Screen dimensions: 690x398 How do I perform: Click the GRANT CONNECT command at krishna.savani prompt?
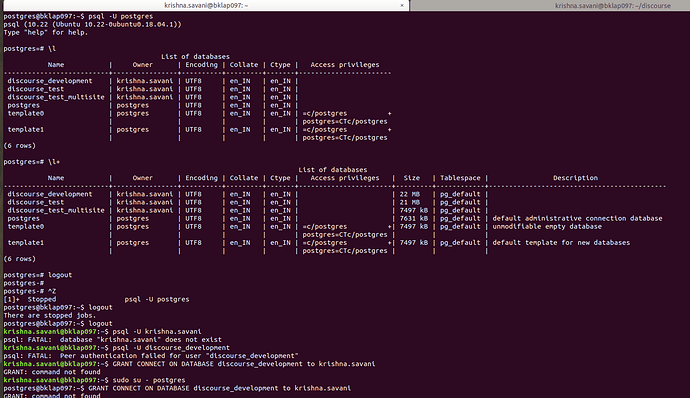pyautogui.click(x=189, y=364)
